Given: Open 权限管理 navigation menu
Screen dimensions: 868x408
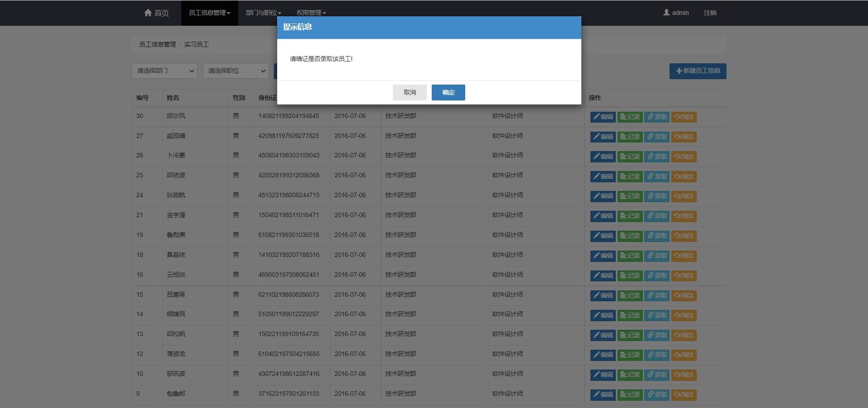Looking at the screenshot, I should point(311,13).
